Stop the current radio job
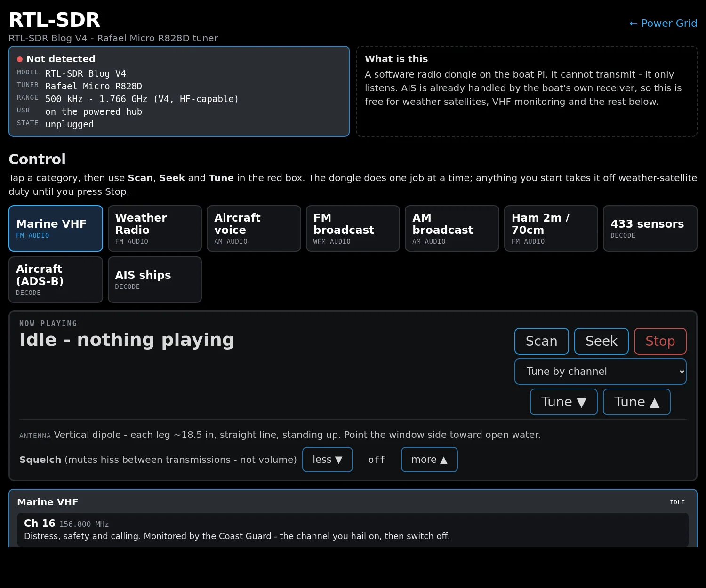This screenshot has width=706, height=588. (660, 341)
